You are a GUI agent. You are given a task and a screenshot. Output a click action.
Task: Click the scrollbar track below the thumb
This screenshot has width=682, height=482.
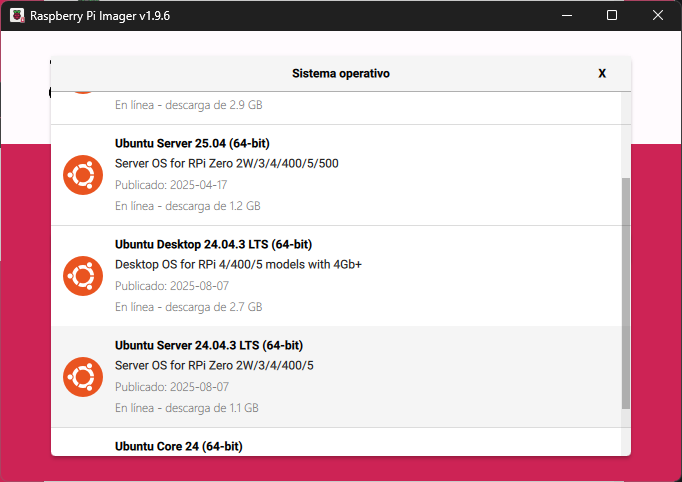626,432
